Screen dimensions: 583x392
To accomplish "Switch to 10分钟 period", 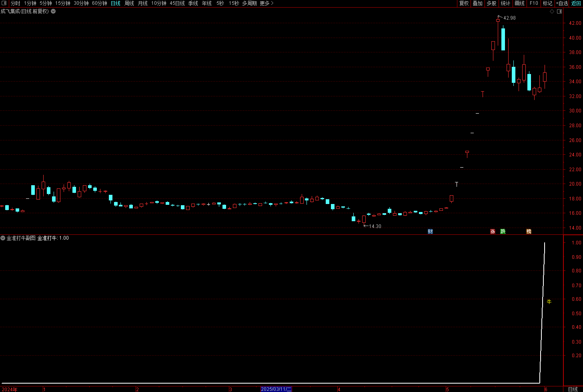I will pyautogui.click(x=159, y=3).
